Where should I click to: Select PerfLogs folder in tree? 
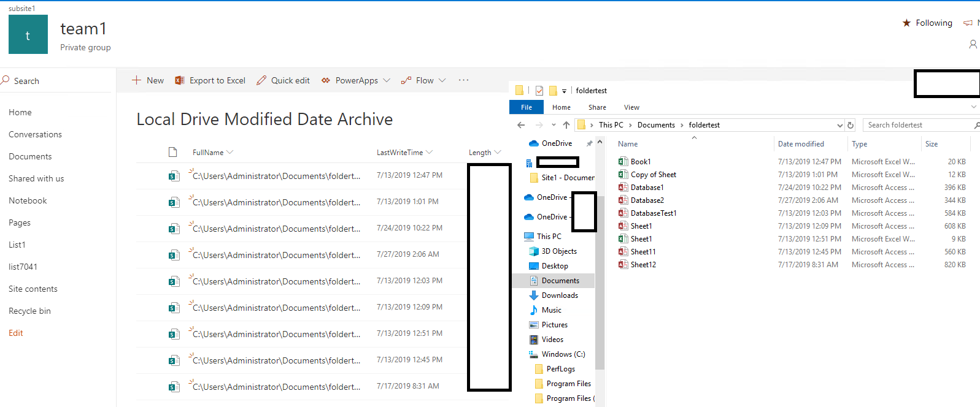pyautogui.click(x=561, y=369)
